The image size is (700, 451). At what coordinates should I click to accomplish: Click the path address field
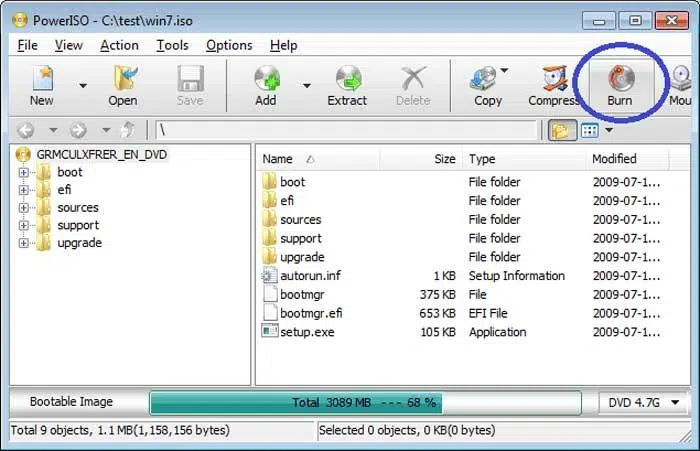346,130
